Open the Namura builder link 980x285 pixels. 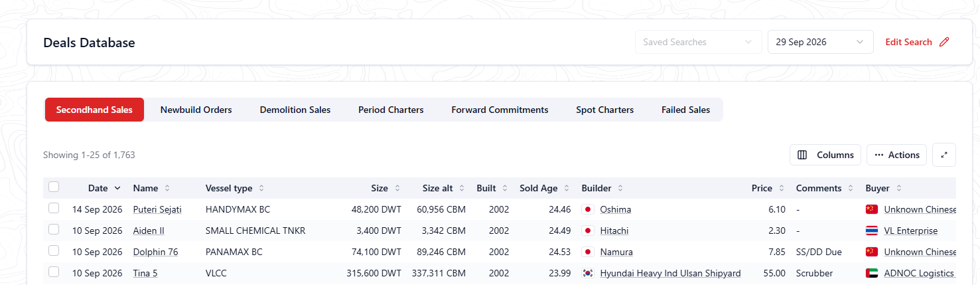616,252
